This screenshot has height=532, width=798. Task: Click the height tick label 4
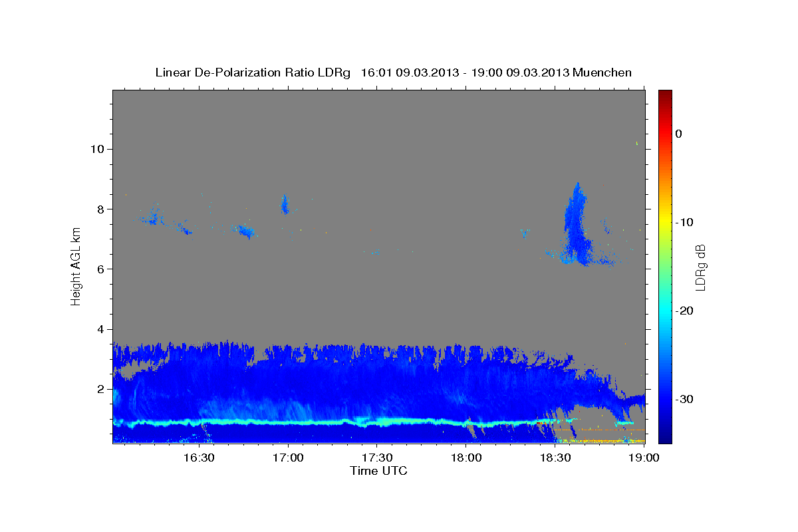coord(100,329)
